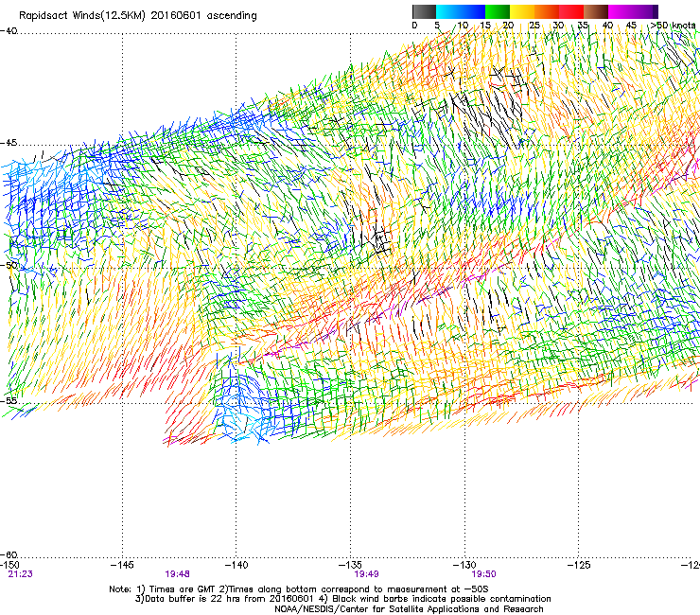Screen dimensions: 700x615
Task: Click the 19:48 overpass time label
Action: pos(177,574)
